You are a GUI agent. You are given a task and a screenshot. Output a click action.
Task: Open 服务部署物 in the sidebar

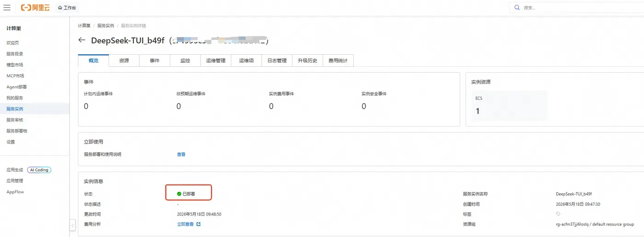17,131
